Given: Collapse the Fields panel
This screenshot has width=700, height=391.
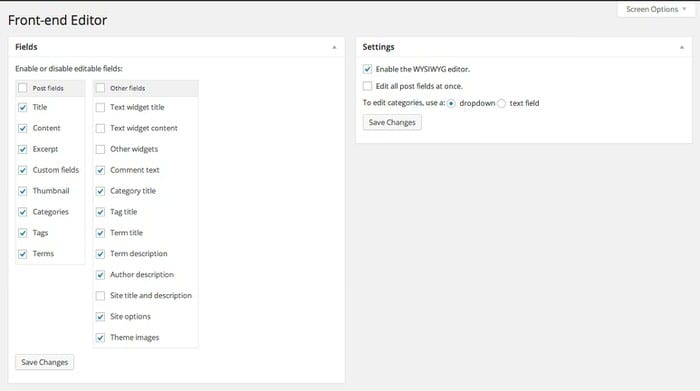Looking at the screenshot, I should (x=334, y=47).
